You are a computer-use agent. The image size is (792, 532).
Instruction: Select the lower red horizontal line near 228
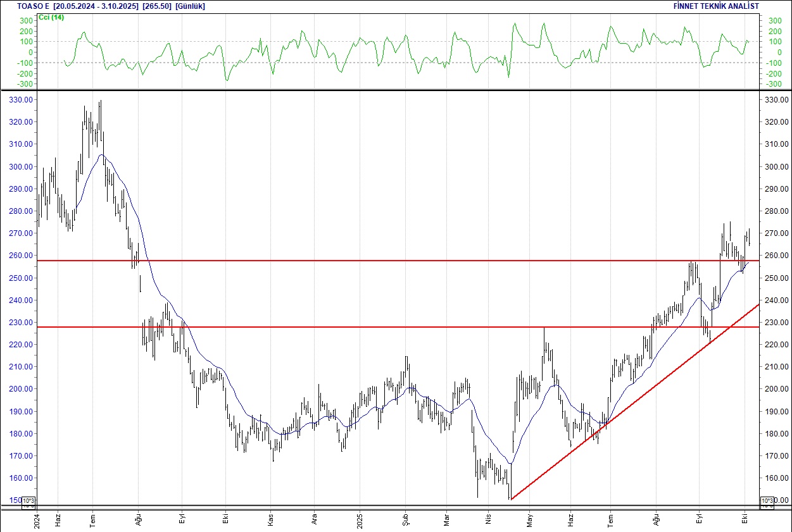click(380, 327)
